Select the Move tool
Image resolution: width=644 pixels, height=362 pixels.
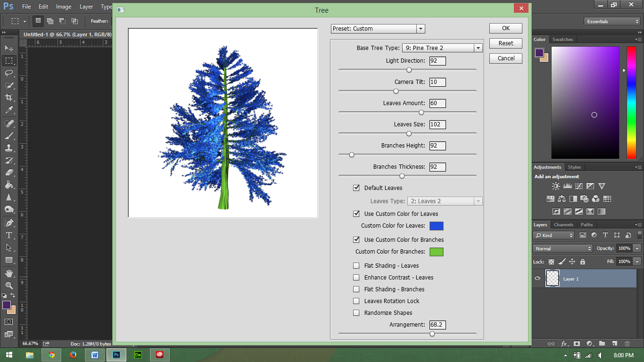(8, 48)
